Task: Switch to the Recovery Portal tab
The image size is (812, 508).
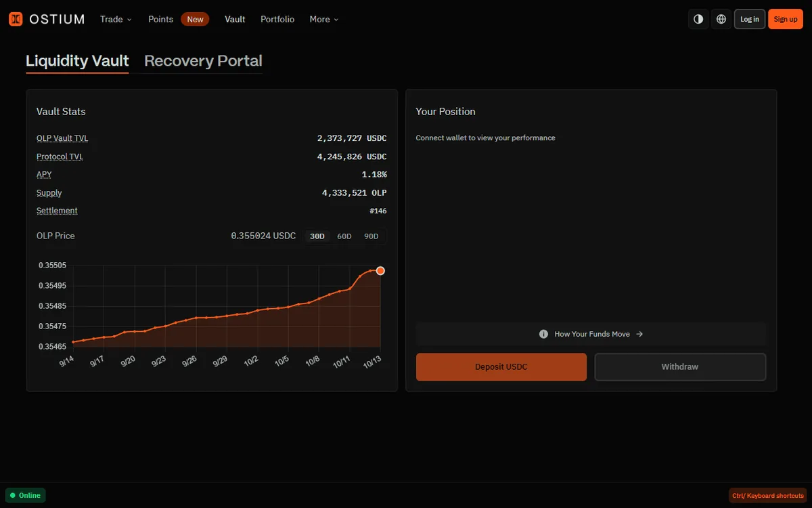Action: (203, 61)
